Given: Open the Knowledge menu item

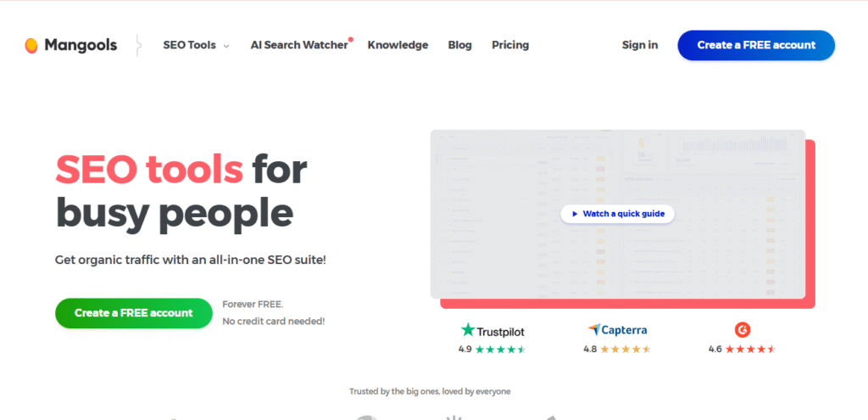Looking at the screenshot, I should [398, 45].
